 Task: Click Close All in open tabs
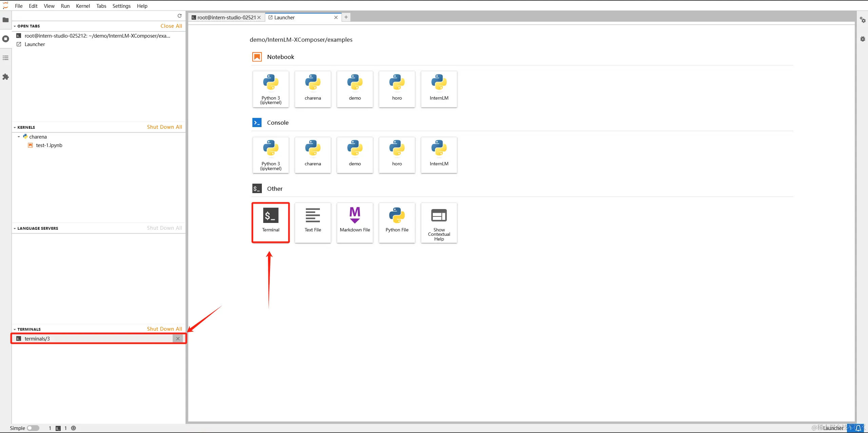pyautogui.click(x=171, y=26)
